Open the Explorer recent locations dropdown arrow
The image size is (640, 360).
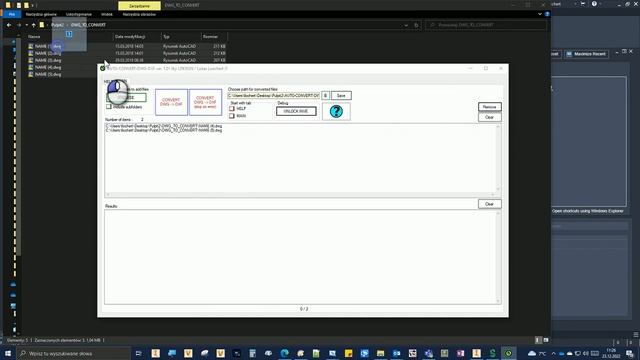[x=27, y=25]
